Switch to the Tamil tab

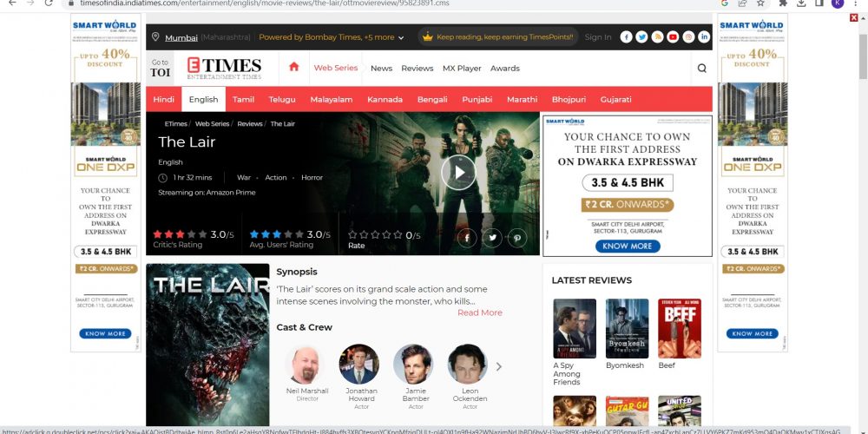tap(243, 100)
